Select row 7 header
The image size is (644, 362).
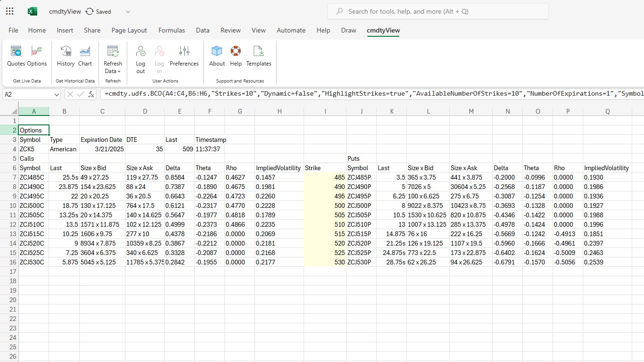pyautogui.click(x=9, y=177)
